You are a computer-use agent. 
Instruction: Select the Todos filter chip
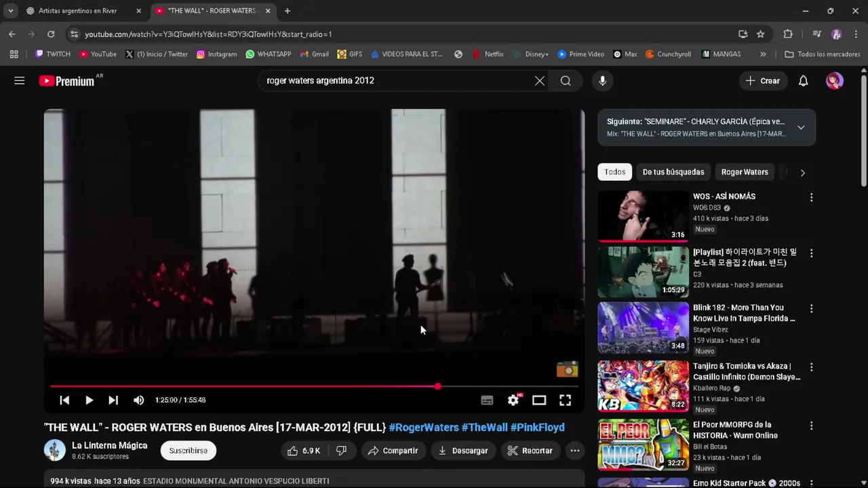tap(614, 172)
